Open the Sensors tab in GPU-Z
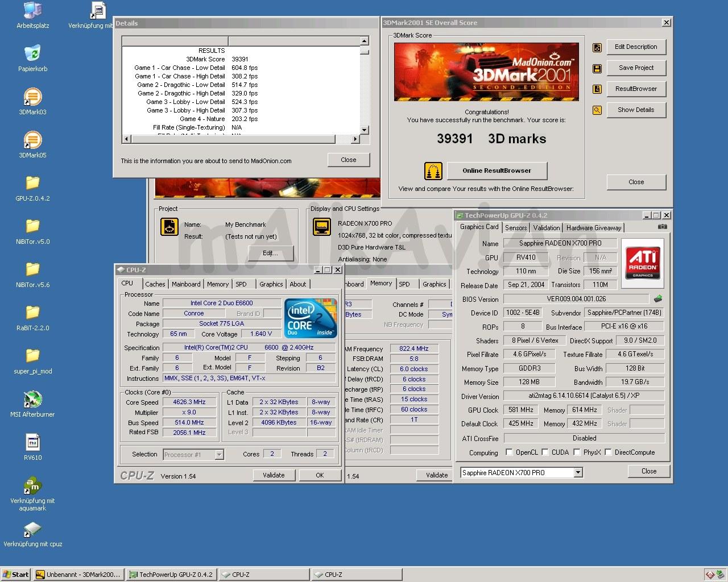Screen dimensions: 728x582 pyautogui.click(x=516, y=228)
